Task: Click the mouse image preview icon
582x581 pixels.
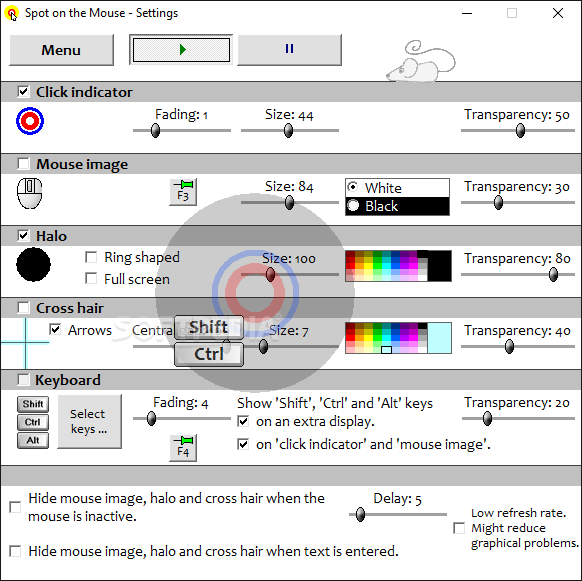Action: (30, 193)
